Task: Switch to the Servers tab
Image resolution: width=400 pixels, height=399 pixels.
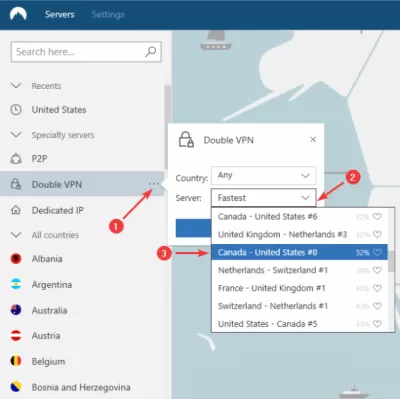Action: tap(60, 14)
